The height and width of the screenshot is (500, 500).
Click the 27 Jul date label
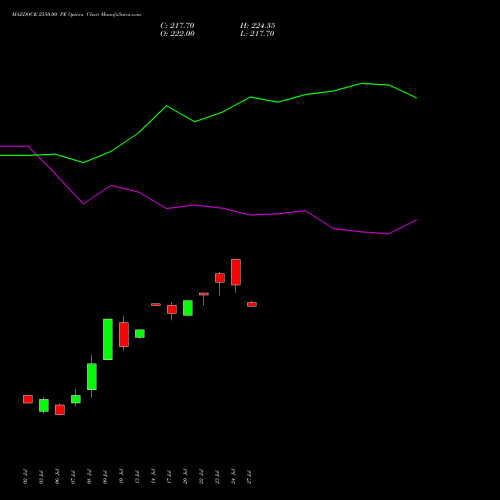[x=250, y=477]
